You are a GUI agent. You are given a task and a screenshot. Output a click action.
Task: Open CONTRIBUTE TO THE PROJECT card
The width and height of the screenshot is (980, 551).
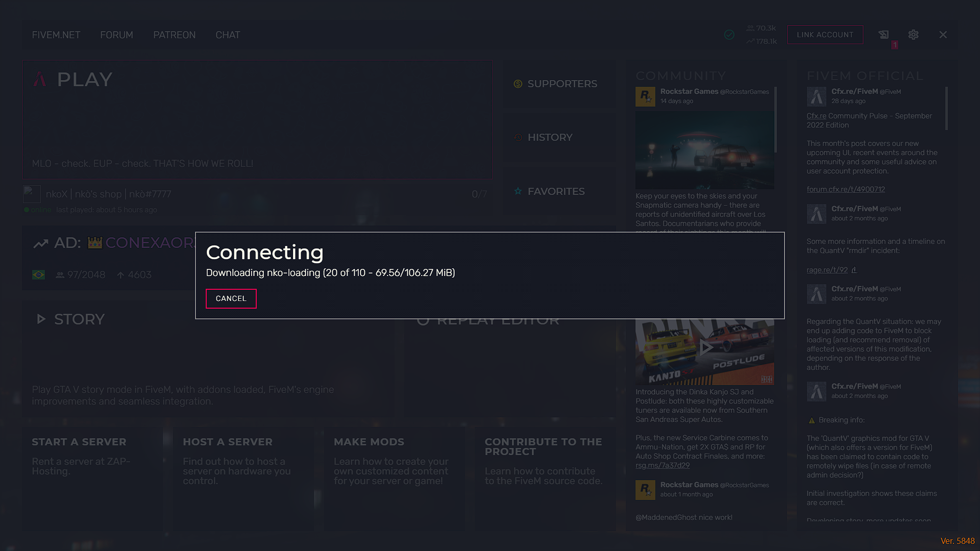click(x=545, y=479)
